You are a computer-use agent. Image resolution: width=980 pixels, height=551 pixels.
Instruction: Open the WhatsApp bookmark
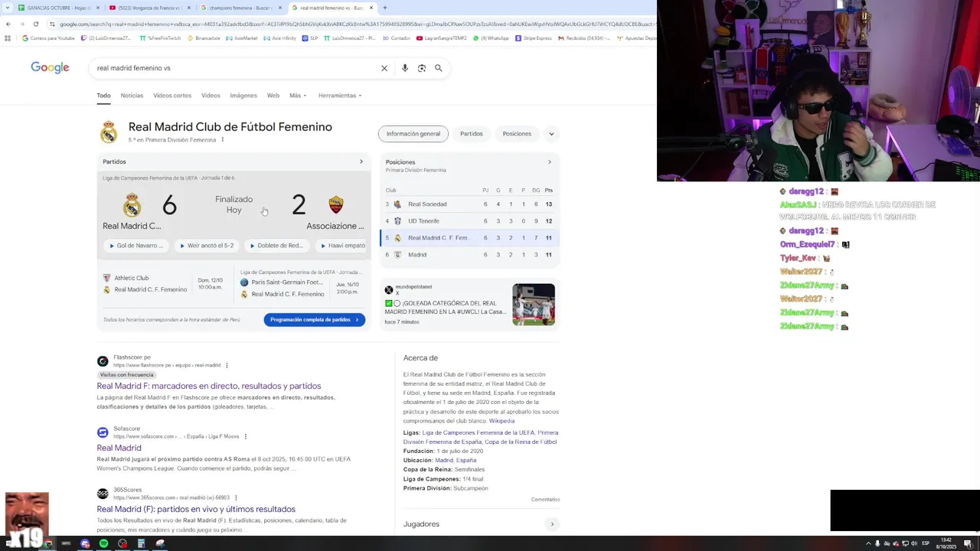click(x=491, y=38)
